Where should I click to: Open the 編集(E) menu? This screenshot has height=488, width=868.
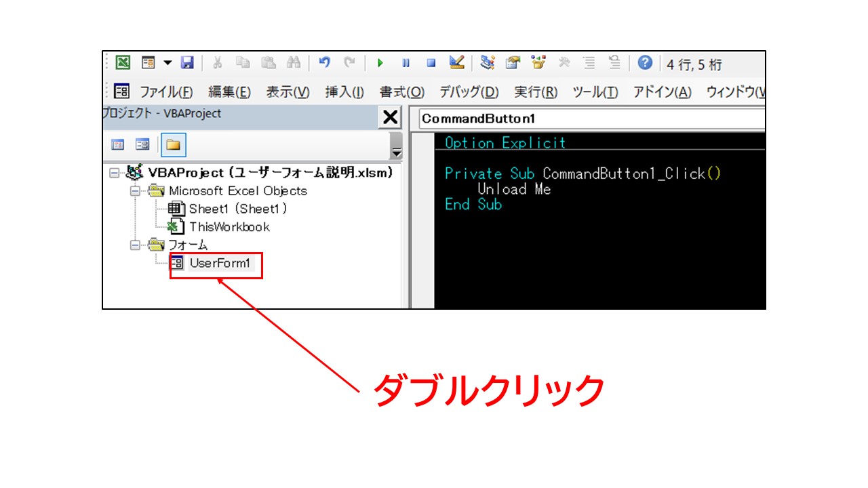pyautogui.click(x=229, y=92)
